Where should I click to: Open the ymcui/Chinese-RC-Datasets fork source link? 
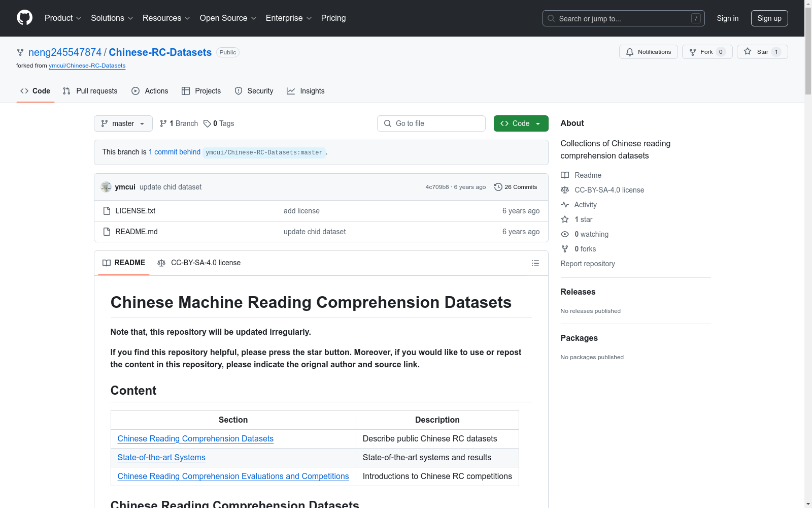tap(87, 66)
